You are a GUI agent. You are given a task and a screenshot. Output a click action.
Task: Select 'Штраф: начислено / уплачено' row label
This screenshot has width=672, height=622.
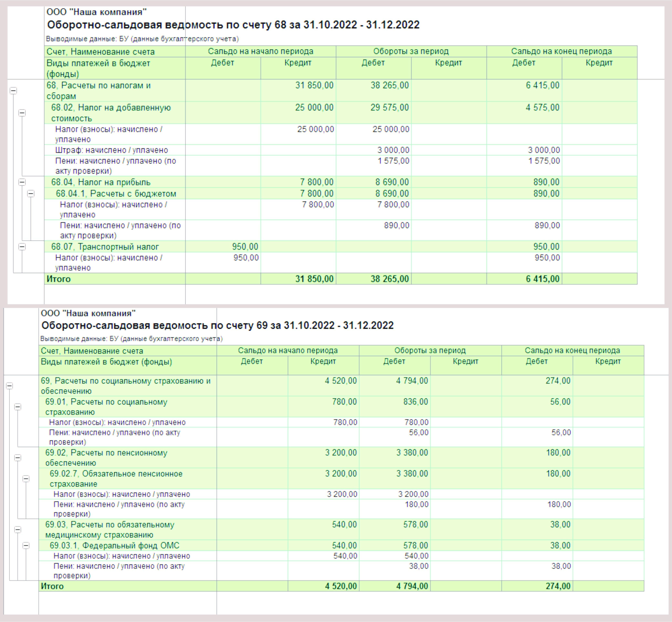(112, 150)
